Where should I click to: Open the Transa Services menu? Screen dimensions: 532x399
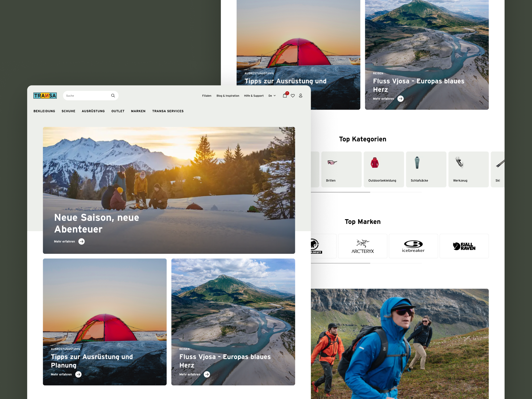coord(168,111)
